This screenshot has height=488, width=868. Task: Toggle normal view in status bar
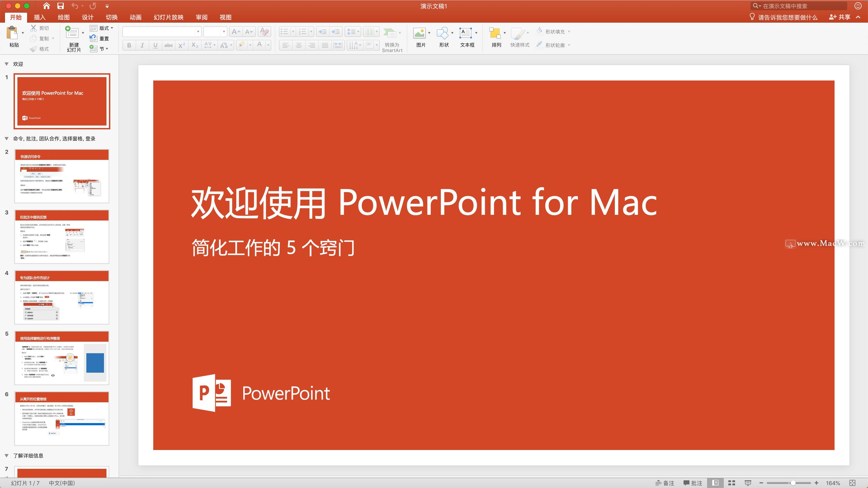click(715, 483)
